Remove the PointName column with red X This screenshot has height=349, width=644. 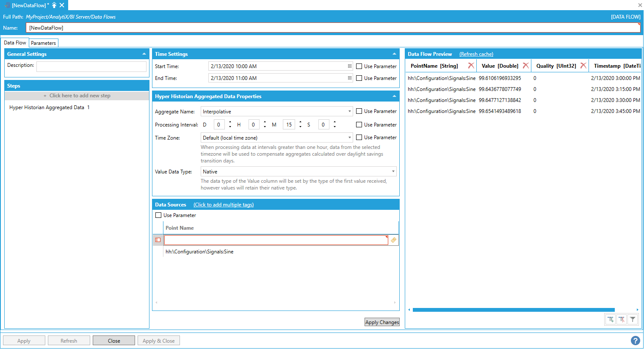click(x=471, y=66)
